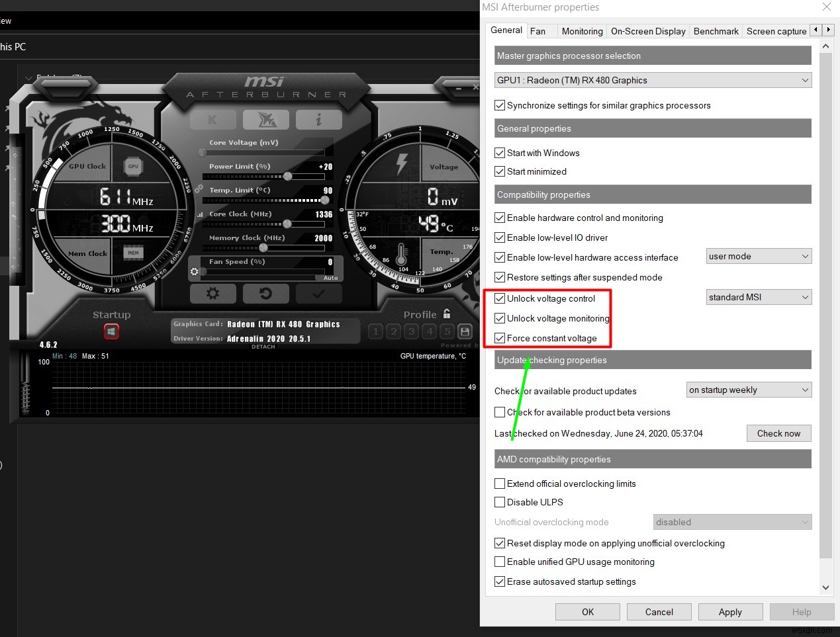This screenshot has height=637, width=840.
Task: Select profile slot 3
Action: (x=411, y=331)
